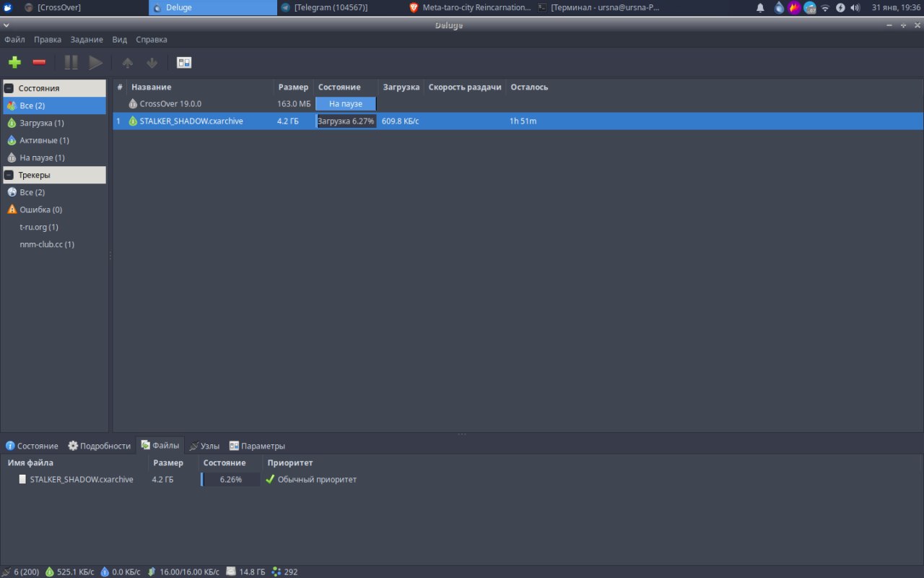Sort torrents by Название column header
Screen dimensions: 924x578
tap(200, 87)
